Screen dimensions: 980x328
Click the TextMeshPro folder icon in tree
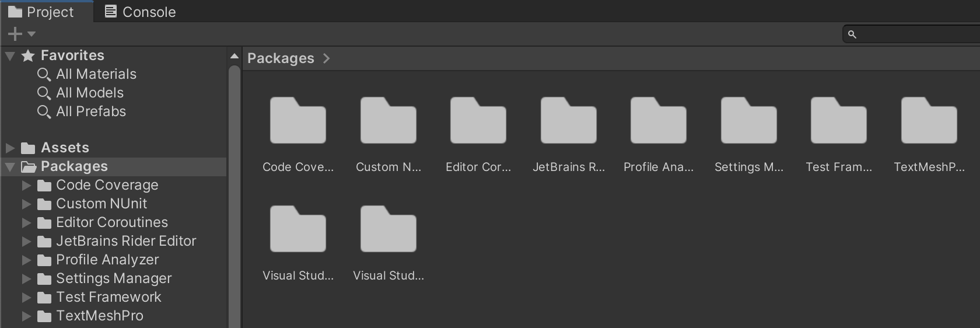pos(44,316)
